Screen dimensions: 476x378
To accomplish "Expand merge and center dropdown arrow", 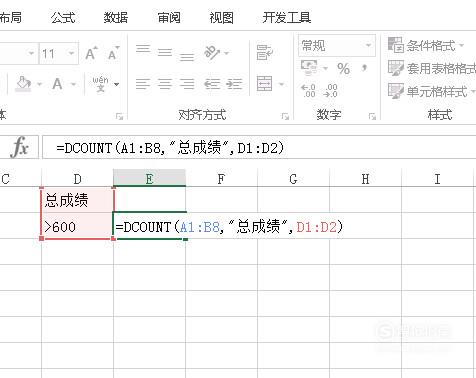I will (x=282, y=84).
